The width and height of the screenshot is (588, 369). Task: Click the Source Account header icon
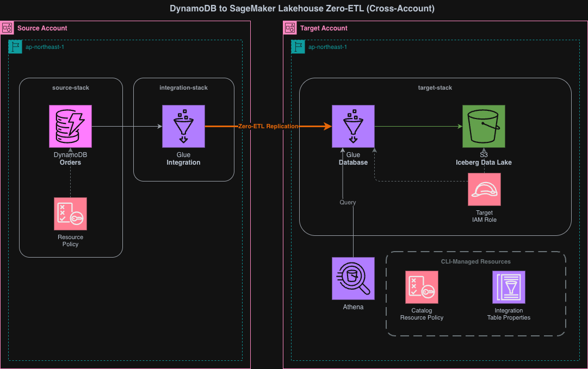click(x=7, y=28)
